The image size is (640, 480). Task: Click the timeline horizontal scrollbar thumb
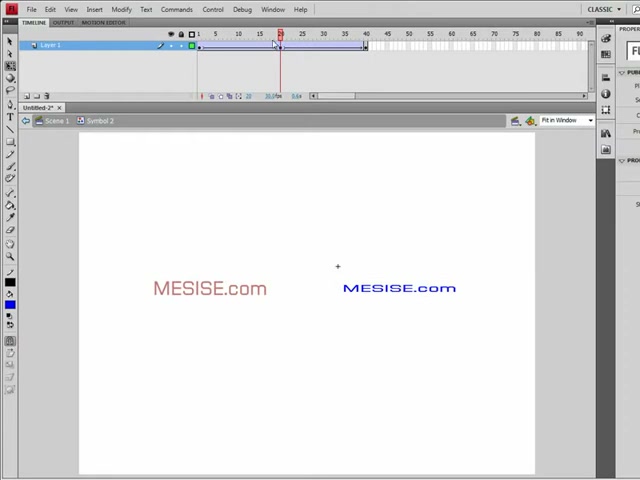pos(336,96)
